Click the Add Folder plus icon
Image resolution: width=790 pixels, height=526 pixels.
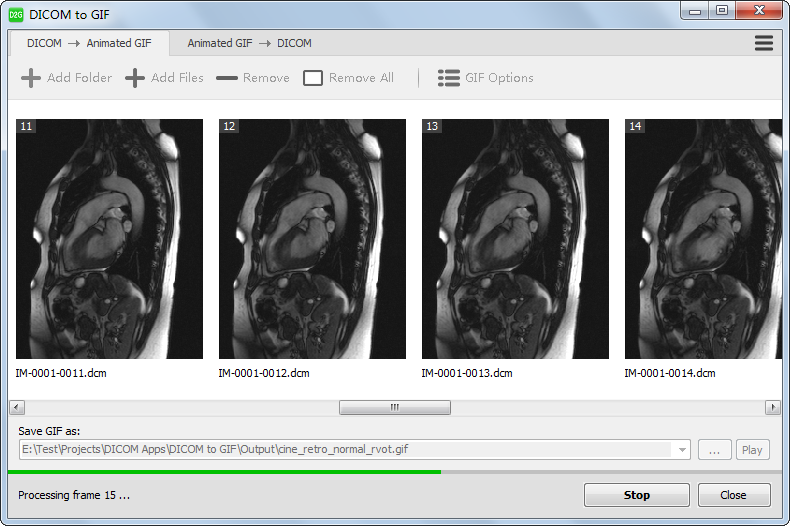tap(31, 78)
